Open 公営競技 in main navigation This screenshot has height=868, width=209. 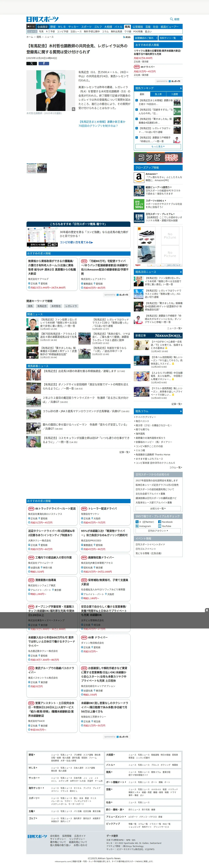[137, 27]
